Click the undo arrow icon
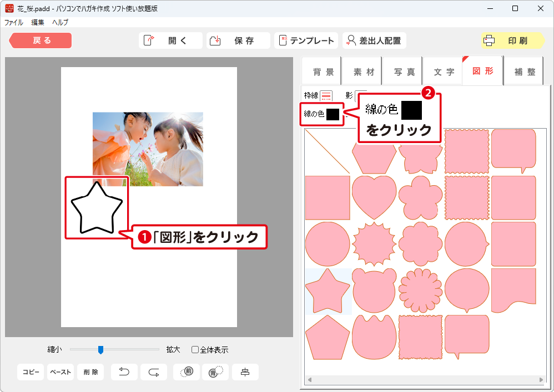Viewport: 554px width, 392px height. 124,372
